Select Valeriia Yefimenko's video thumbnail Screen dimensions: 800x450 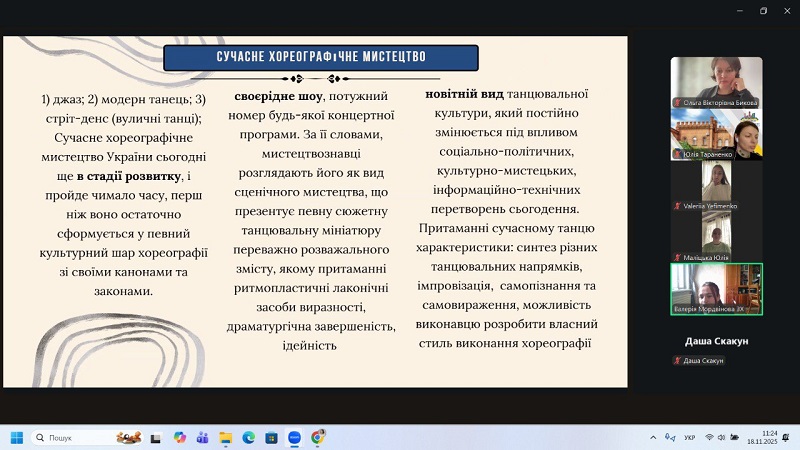click(x=716, y=185)
